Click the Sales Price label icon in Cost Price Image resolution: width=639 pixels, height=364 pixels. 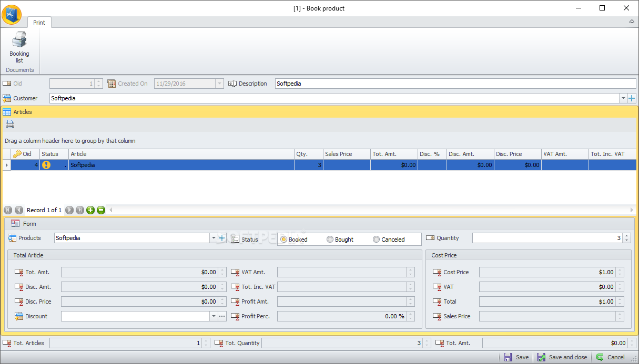(x=437, y=316)
